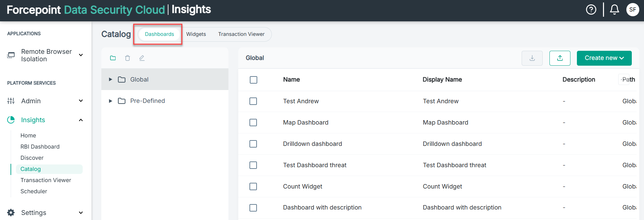Viewport: 644px width, 220px height.
Task: Open Discover in the sidebar
Action: point(32,158)
